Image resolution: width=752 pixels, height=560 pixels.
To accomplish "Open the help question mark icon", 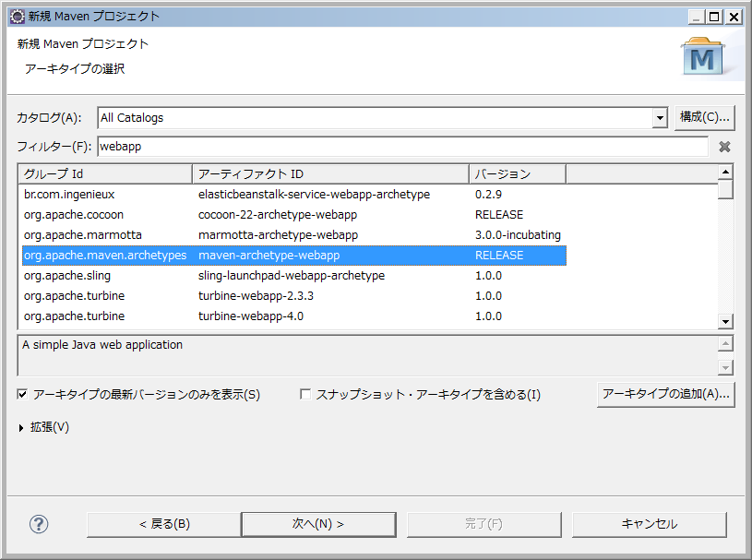I will coord(39,524).
